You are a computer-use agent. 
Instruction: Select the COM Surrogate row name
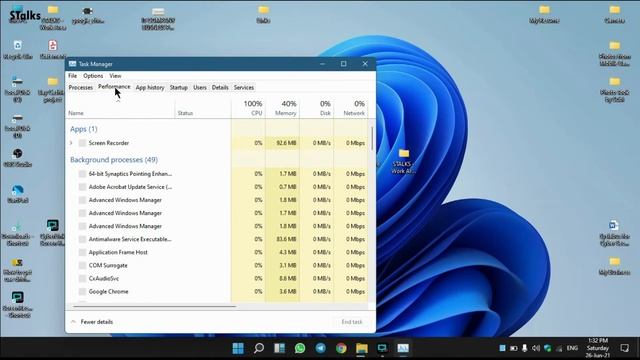(108, 265)
